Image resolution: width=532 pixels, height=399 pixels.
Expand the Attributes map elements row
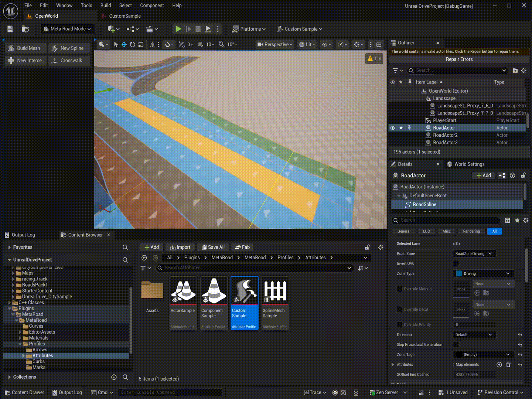393,365
